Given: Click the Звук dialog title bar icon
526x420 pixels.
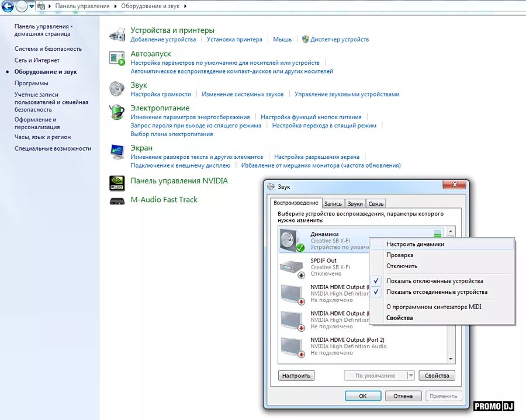Looking at the screenshot, I should coord(271,187).
